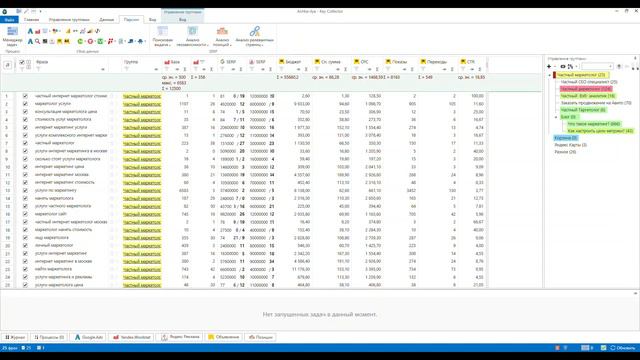Viewport: 640px width, 360px height.
Task: Open the Файл menu tab
Action: click(x=9, y=20)
